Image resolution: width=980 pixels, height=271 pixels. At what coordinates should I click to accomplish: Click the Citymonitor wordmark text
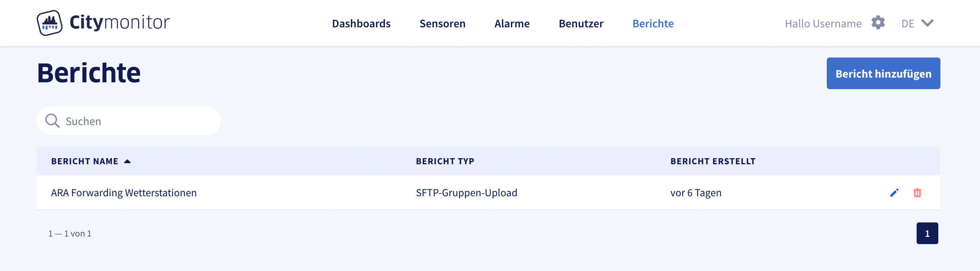pyautogui.click(x=119, y=22)
